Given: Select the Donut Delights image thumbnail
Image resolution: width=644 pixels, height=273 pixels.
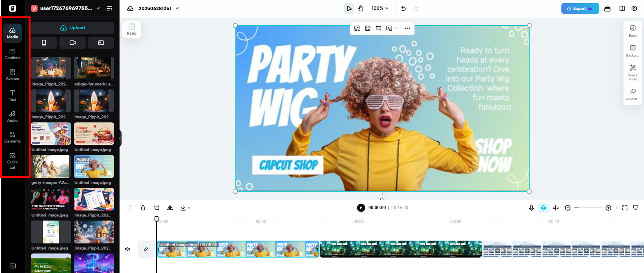Looking at the screenshot, I should point(51,134).
